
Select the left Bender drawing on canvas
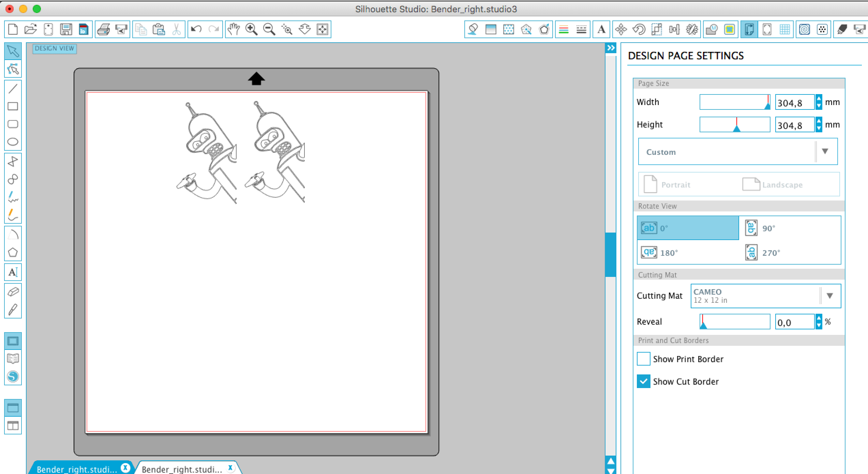207,153
